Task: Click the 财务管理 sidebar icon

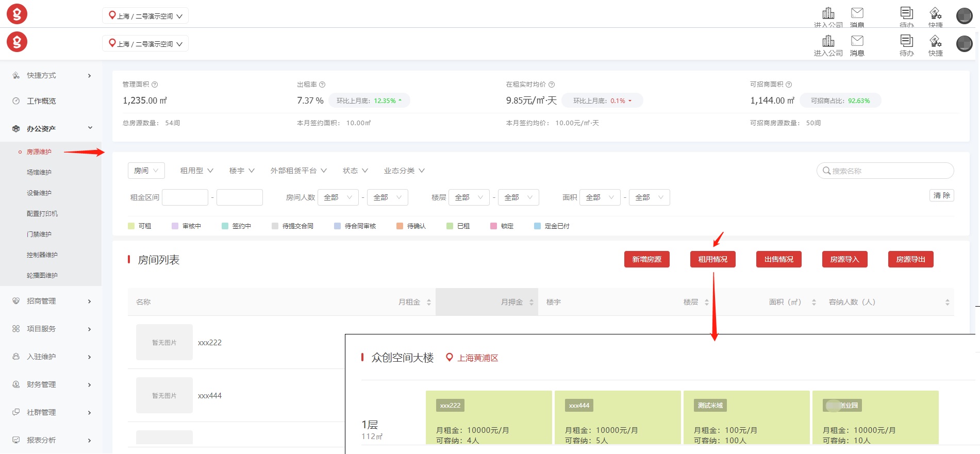Action: [16, 384]
